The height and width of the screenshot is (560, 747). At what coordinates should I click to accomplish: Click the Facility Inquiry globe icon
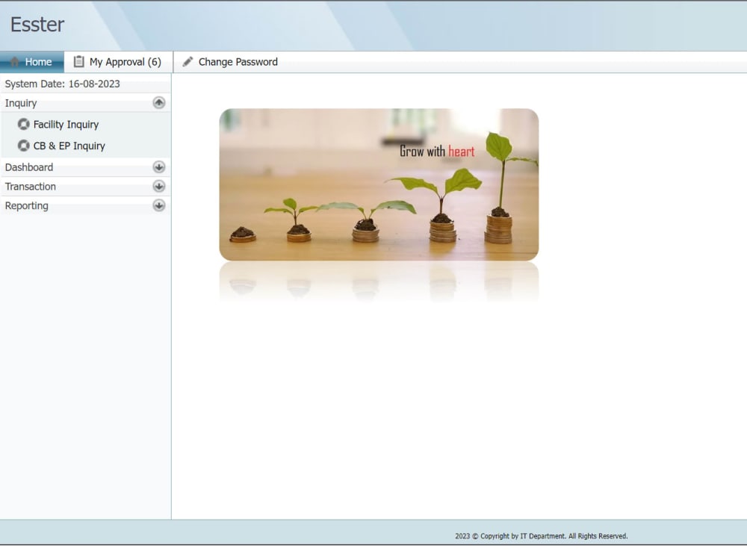(23, 124)
